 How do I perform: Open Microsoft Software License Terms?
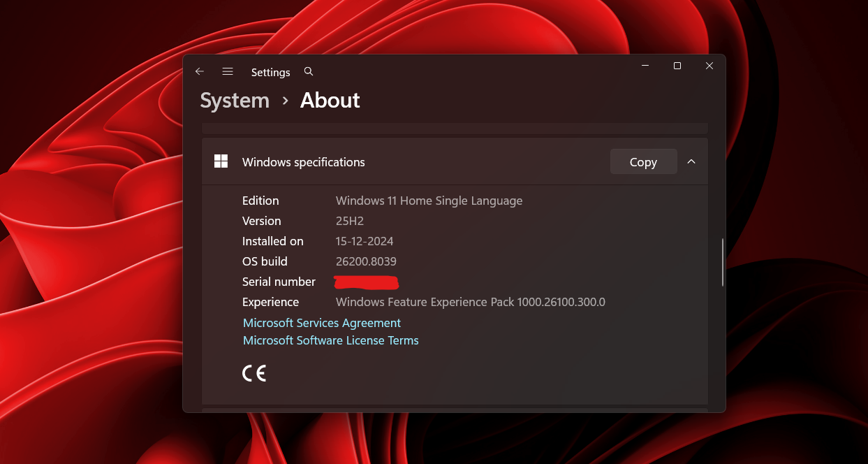click(x=330, y=340)
